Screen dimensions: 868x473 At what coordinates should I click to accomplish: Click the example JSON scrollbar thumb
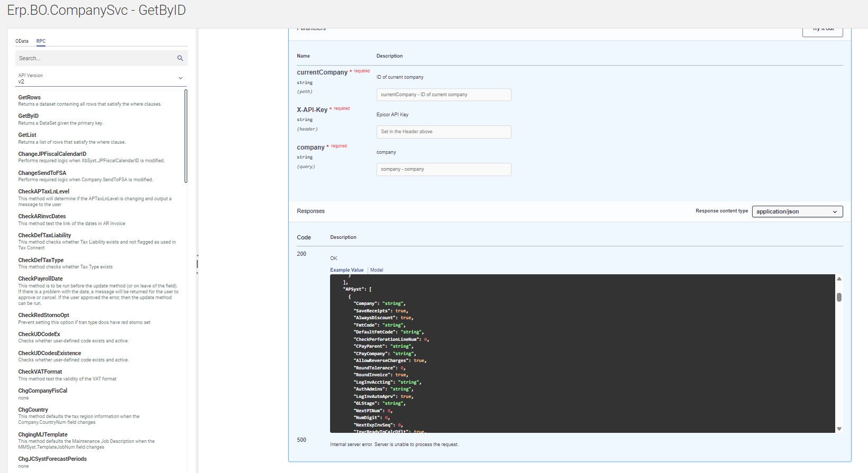[x=839, y=297]
